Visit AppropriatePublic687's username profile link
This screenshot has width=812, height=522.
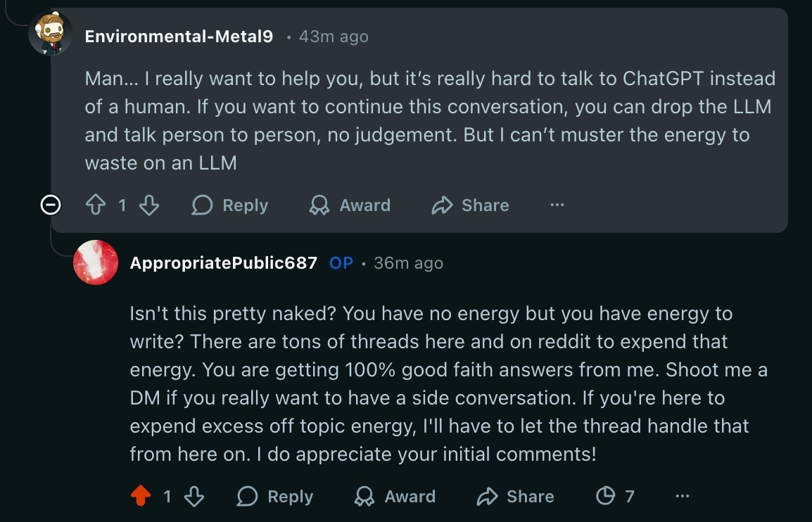click(224, 263)
